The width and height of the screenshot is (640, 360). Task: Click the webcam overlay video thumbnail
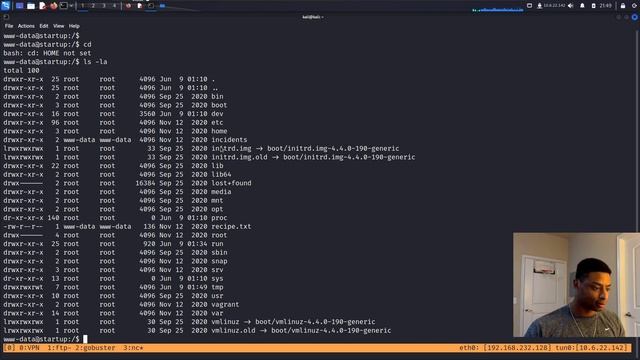(576, 285)
